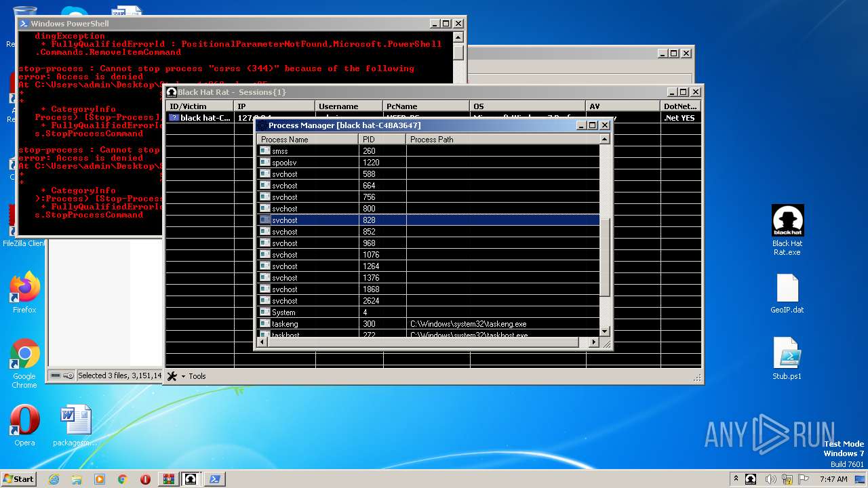The height and width of the screenshot is (488, 868).
Task: Switch to WinRAR taskbar button
Action: [168, 479]
